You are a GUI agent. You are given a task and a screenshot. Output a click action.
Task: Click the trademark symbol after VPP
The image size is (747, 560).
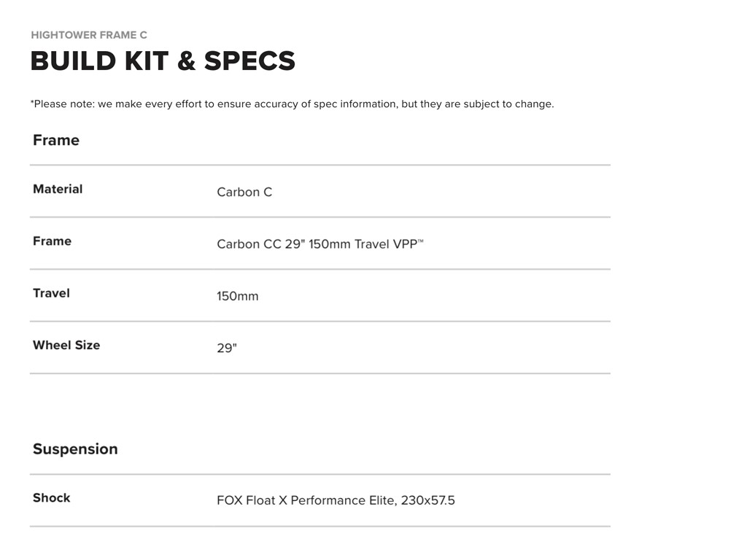pyautogui.click(x=420, y=241)
